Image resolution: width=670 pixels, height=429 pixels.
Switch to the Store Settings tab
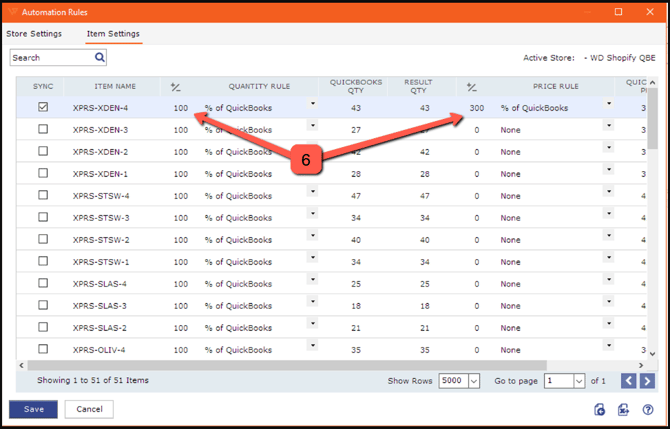point(34,34)
